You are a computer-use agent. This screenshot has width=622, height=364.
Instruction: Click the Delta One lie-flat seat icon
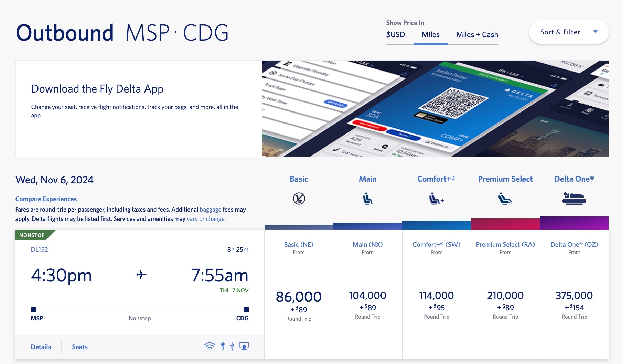pos(574,199)
